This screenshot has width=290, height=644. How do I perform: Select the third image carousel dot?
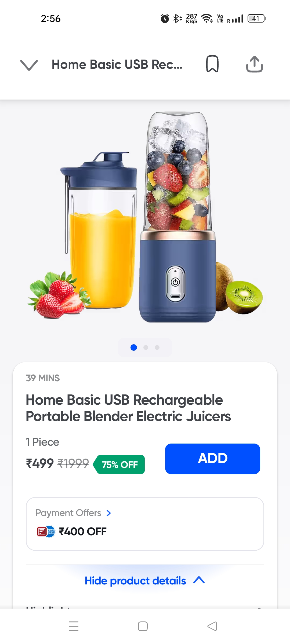157,347
